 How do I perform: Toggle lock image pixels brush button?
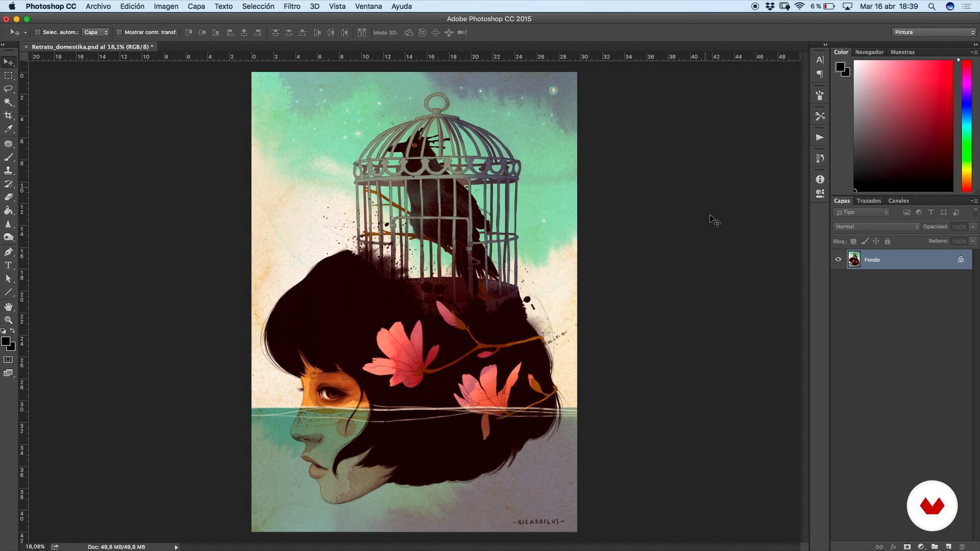(865, 241)
